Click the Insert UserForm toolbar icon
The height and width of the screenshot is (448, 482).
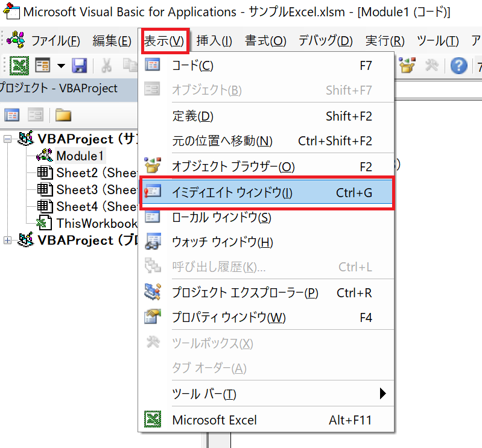[42, 65]
